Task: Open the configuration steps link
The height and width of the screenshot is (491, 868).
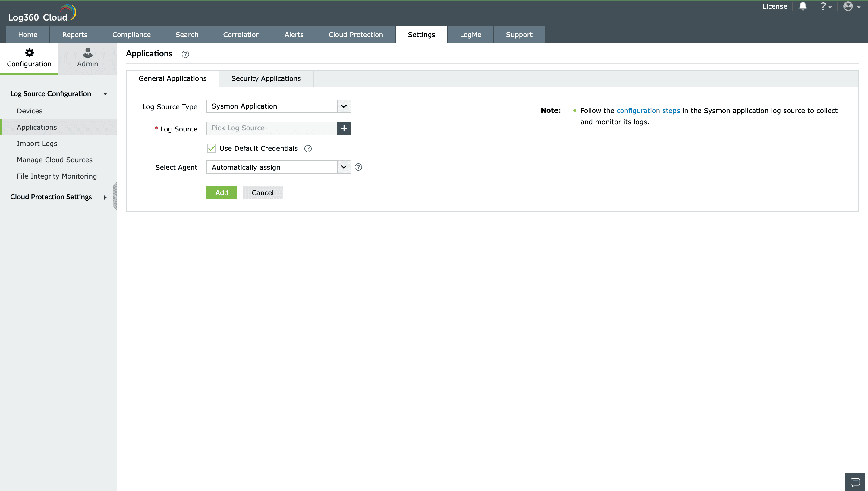Action: point(648,110)
